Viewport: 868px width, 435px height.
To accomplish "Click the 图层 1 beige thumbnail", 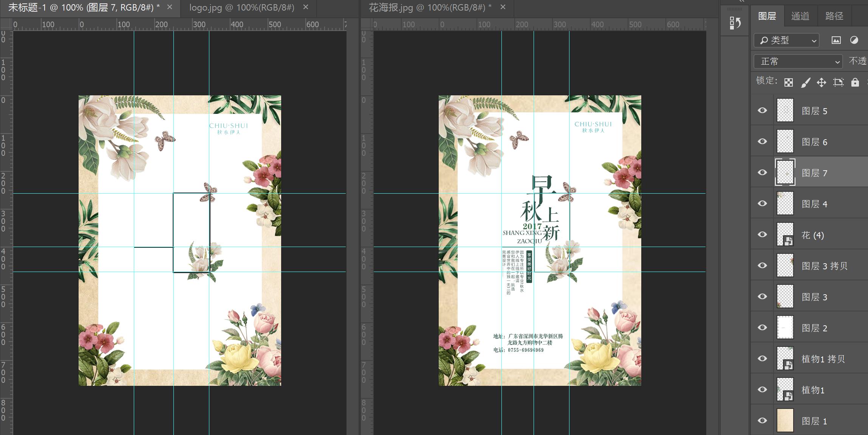I will (x=785, y=420).
